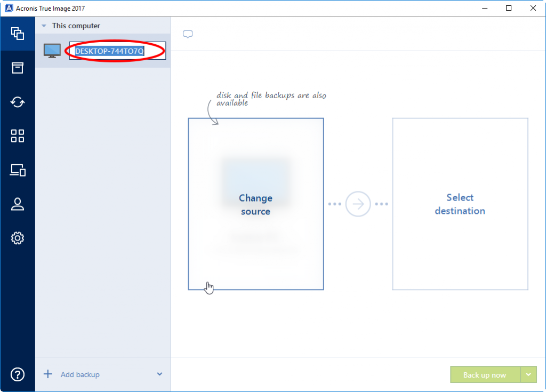Click the Change source panel
Screen dimensions: 546x392
(255, 204)
